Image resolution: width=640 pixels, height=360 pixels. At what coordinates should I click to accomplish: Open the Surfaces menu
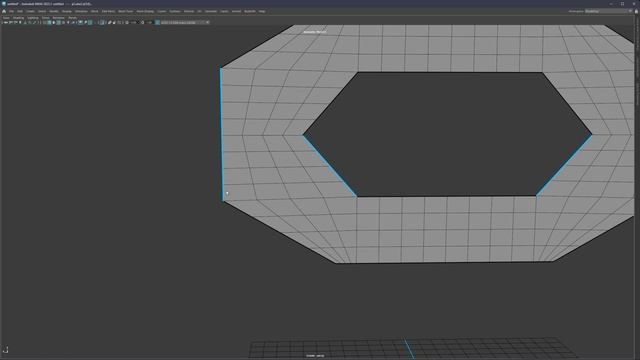[x=175, y=11]
